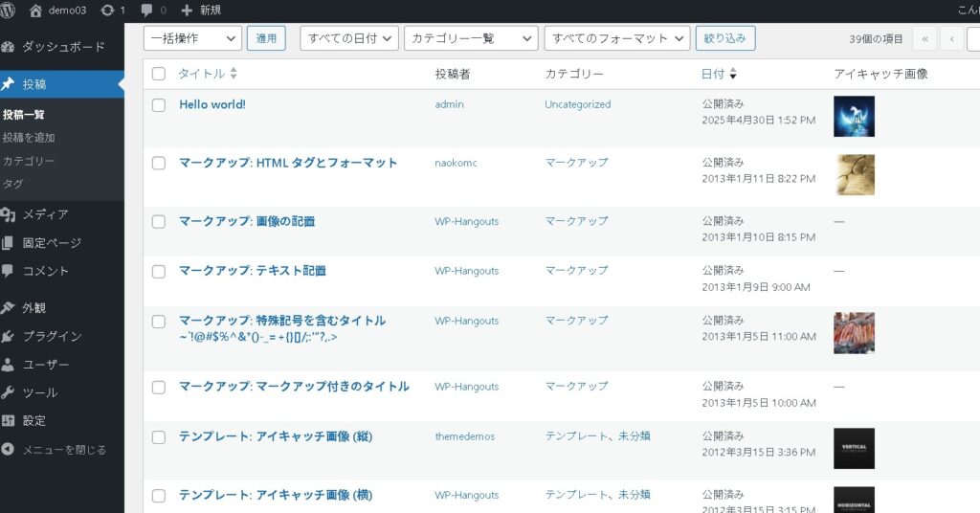Go to 投稿を追加 in submenu
Screen dimensions: 980x513
[x=29, y=138]
